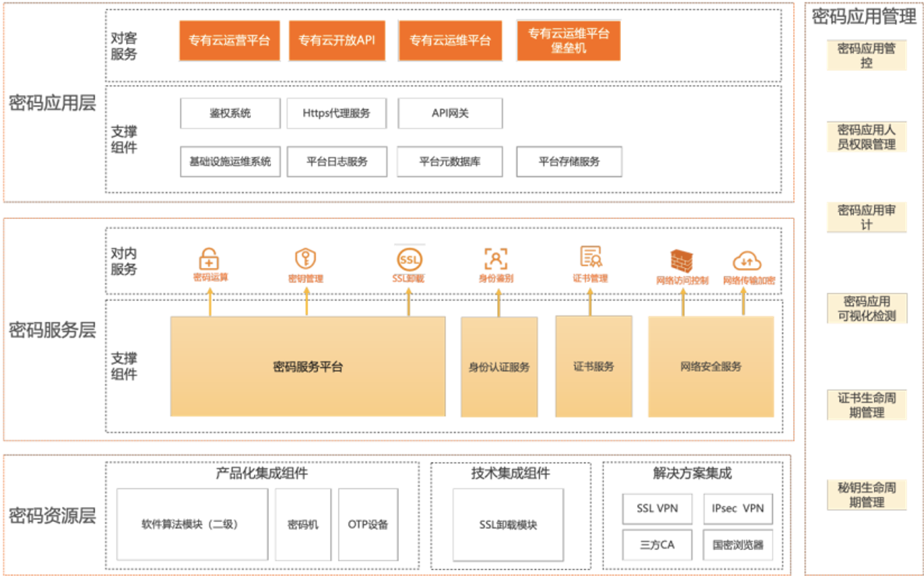Click the 软件算法模块(二级) box
This screenshot has height=578, width=924.
192,523
